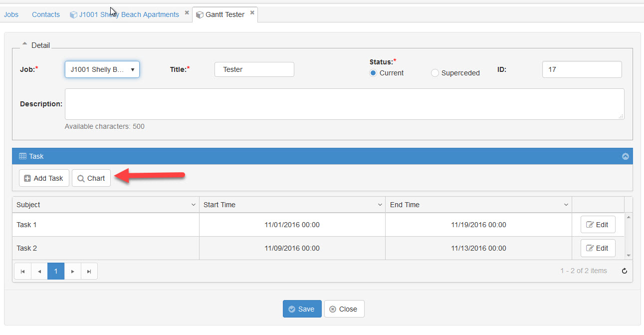Image resolution: width=644 pixels, height=335 pixels.
Task: Sort by the Start Time column header
Action: 292,205
